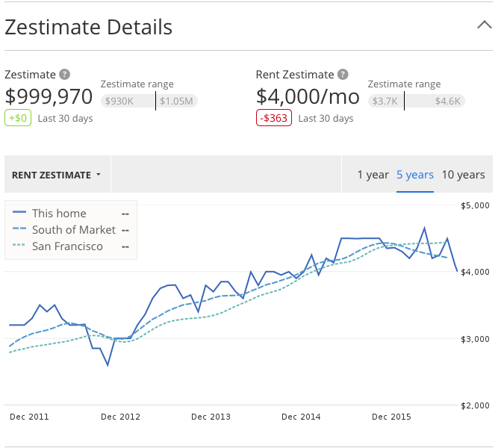Click the San Francisco legend entry
This screenshot has width=504, height=448.
71,246
